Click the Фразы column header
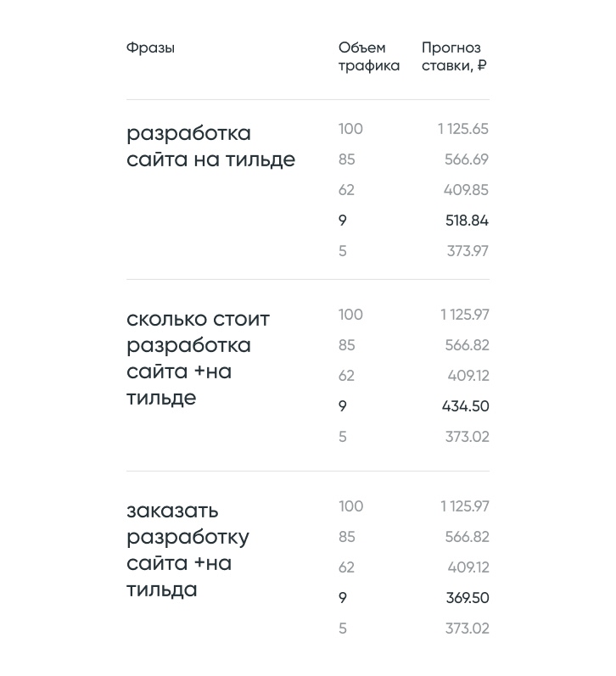Image resolution: width=616 pixels, height=676 pixels. point(150,47)
